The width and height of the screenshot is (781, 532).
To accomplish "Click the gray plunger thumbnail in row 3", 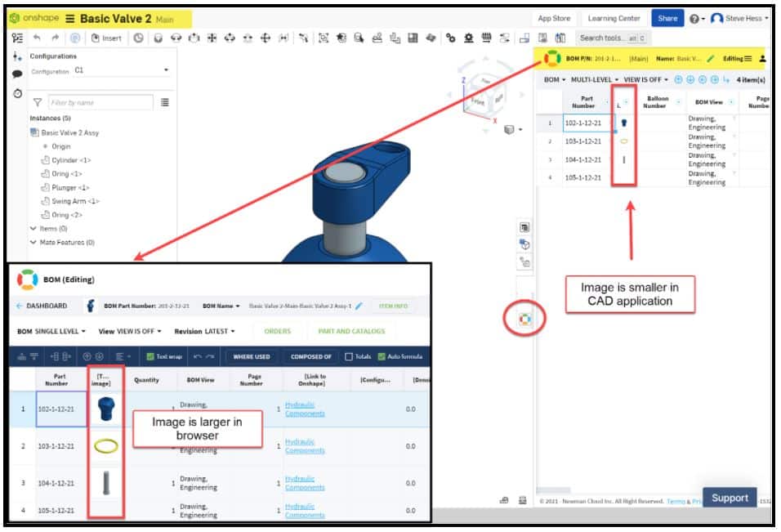I will pos(105,483).
